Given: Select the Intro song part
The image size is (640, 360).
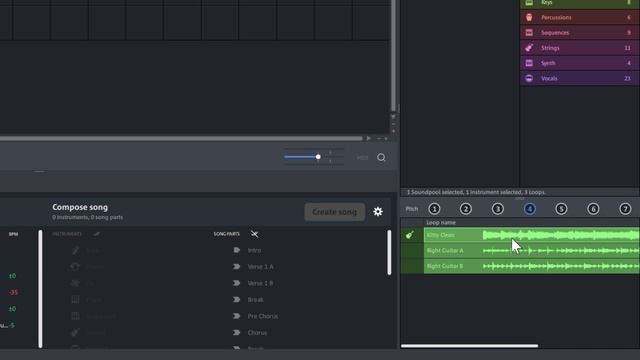Looking at the screenshot, I should click(x=254, y=250).
